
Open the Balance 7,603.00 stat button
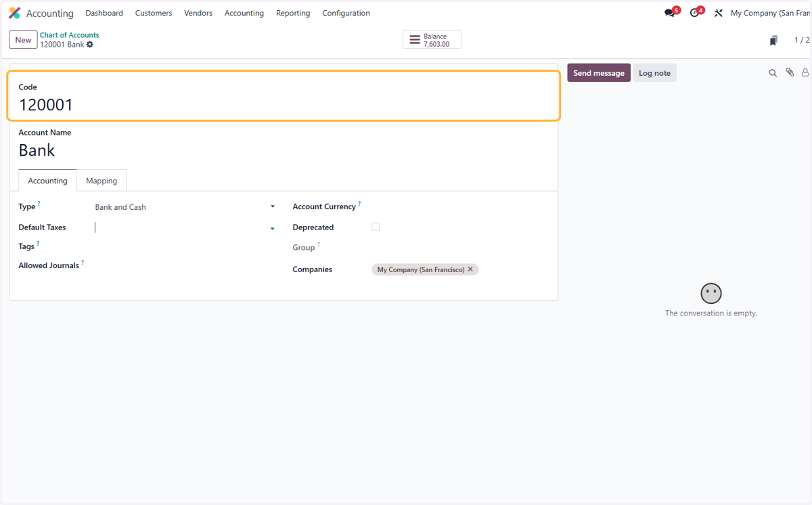[x=432, y=40]
